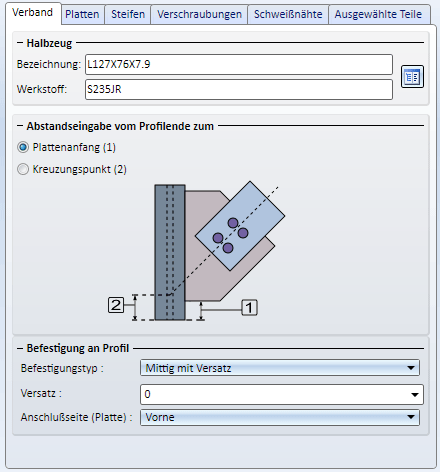Open the Schweißnähte tab
440x472 pixels.
click(288, 14)
